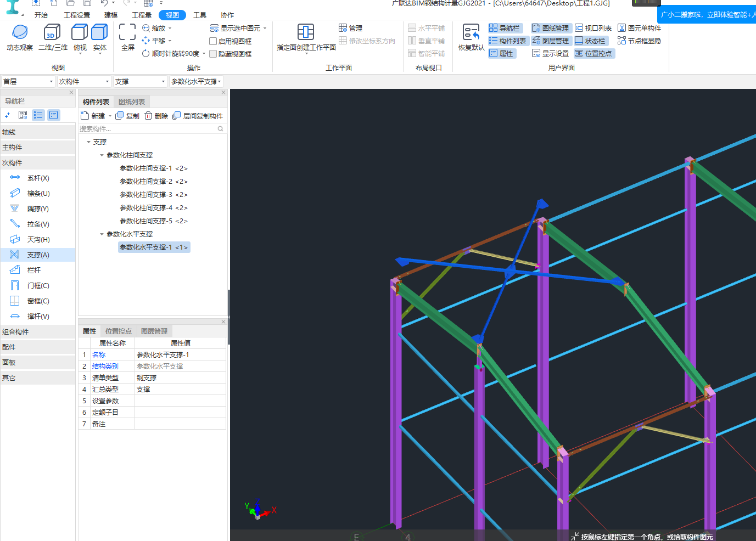
Task: Select 参数化柱间支撑-3 in component list
Action: (154, 195)
